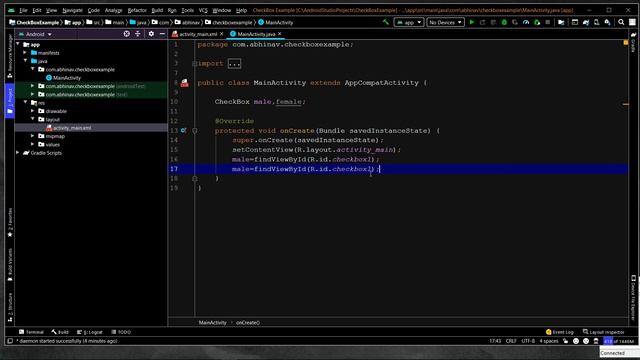Collapse the java folder
This screenshot has width=640, height=360.
pyautogui.click(x=25, y=61)
